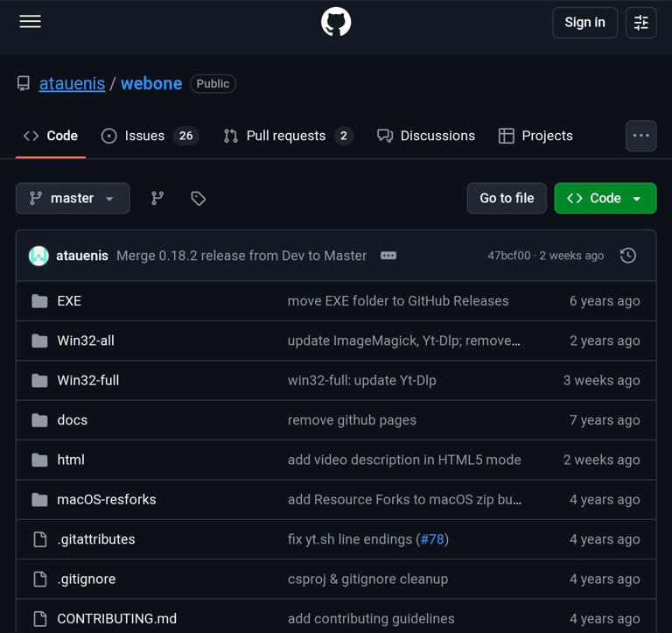Open the html folder
The image size is (672, 633).
coord(71,460)
